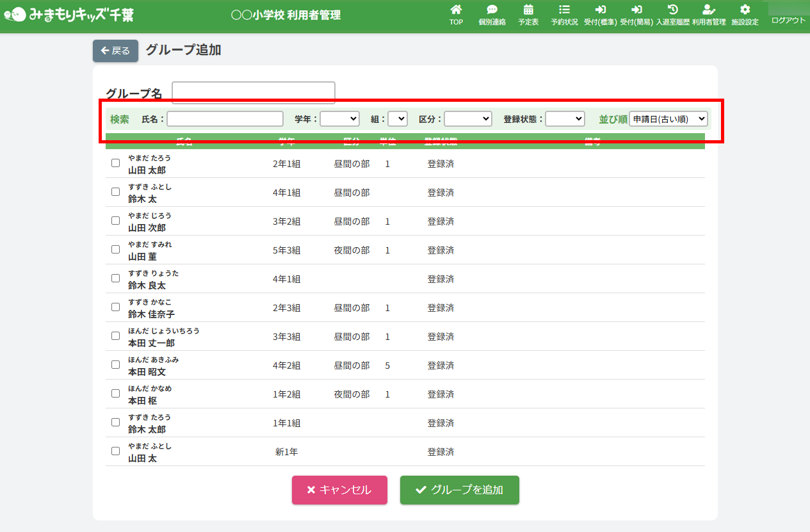
Task: Tick the checkbox beside 本田 昭文
Action: click(116, 365)
